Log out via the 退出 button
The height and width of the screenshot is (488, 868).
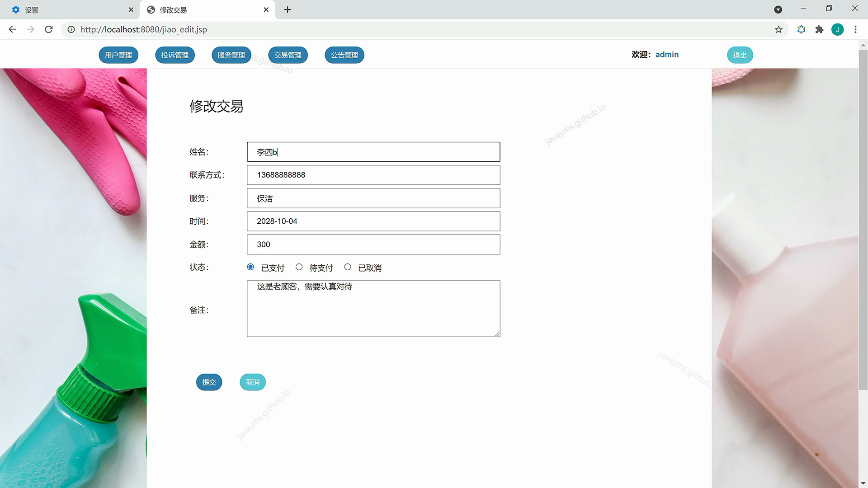point(740,55)
